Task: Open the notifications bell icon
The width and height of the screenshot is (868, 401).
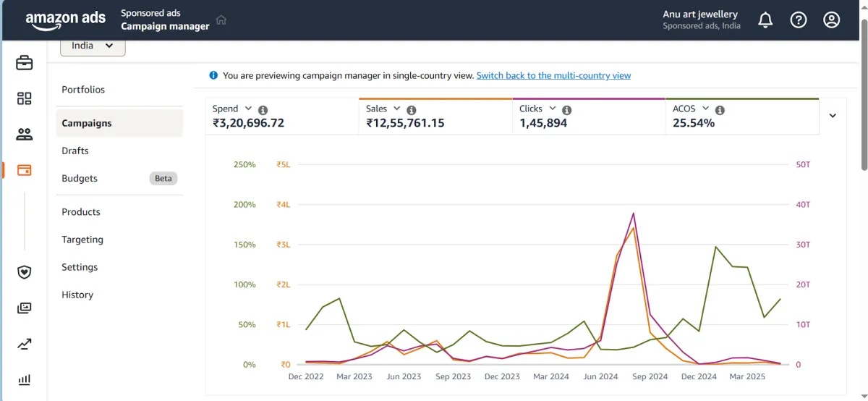Action: [x=765, y=20]
